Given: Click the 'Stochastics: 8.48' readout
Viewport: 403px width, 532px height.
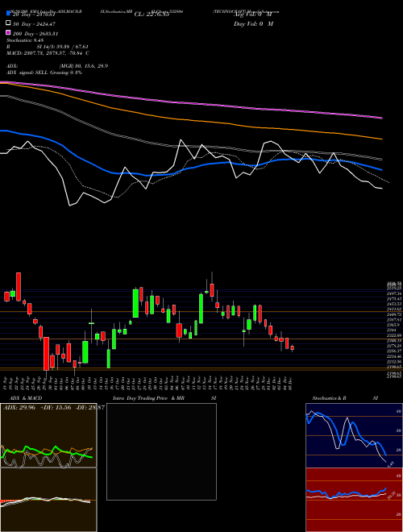Looking at the screenshot, I should [x=25, y=40].
